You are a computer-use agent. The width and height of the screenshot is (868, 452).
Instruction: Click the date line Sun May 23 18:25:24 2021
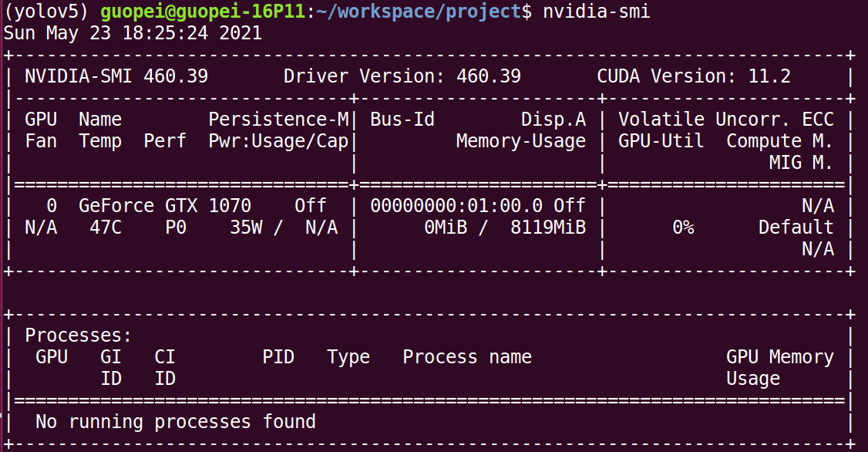tap(133, 32)
